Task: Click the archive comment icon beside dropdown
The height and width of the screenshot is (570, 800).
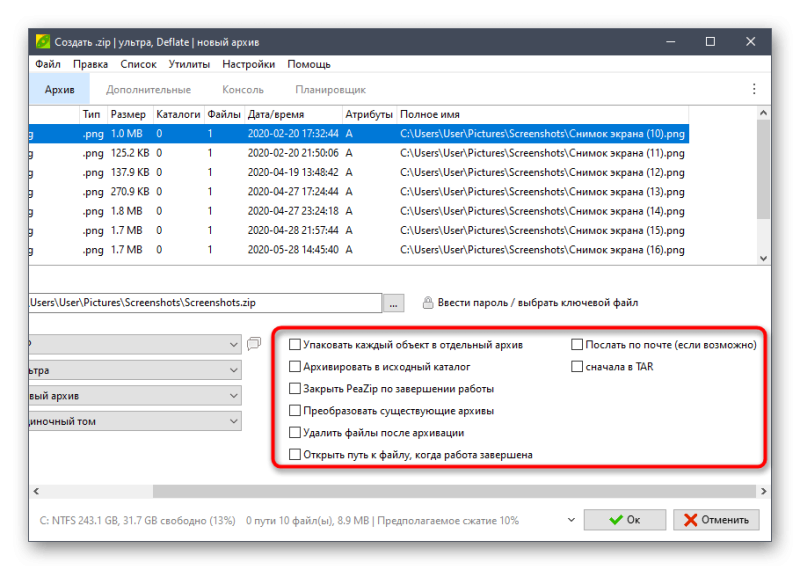Action: [254, 343]
